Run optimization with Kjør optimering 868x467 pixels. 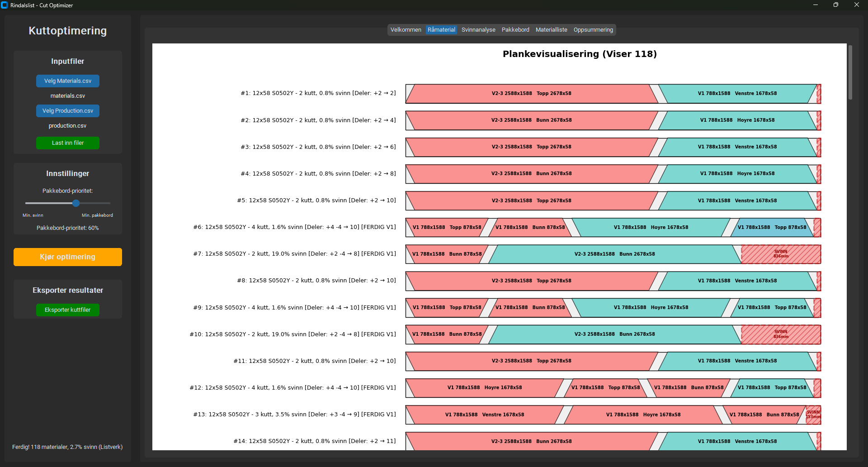(x=67, y=257)
